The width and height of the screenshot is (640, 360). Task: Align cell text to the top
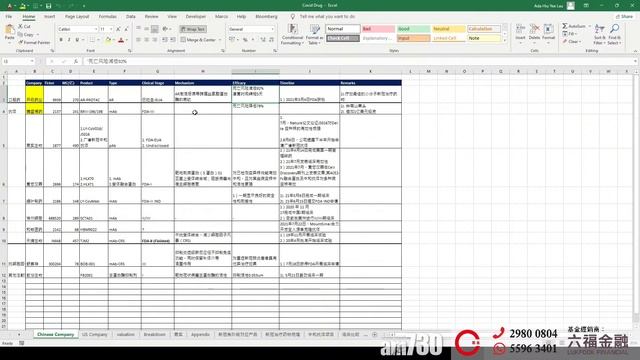pyautogui.click(x=139, y=29)
